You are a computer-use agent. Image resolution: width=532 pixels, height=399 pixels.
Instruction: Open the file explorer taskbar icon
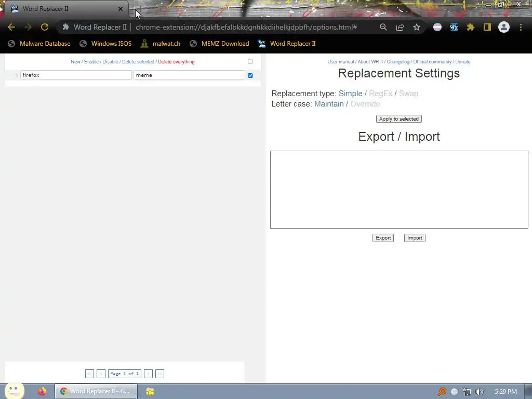point(150,392)
